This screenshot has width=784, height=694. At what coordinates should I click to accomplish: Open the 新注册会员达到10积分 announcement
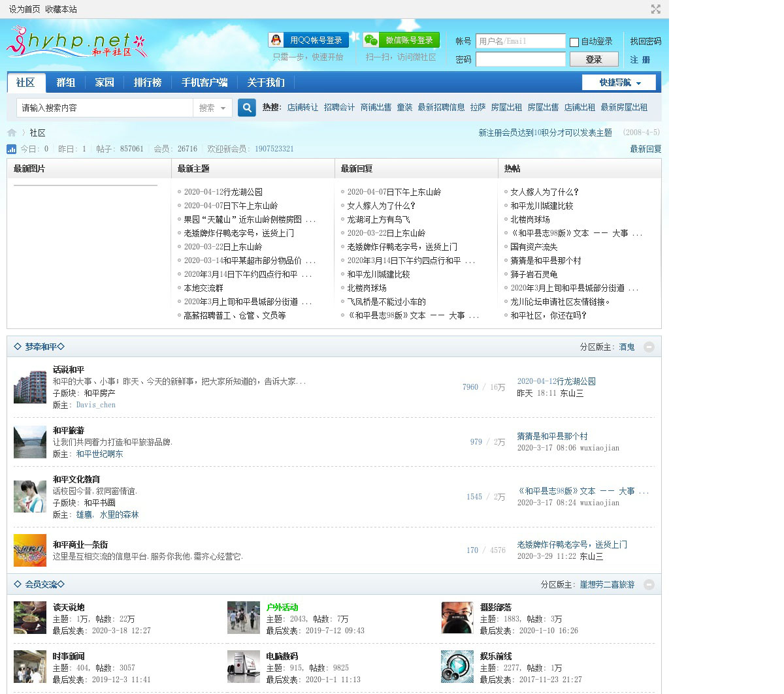(x=545, y=133)
